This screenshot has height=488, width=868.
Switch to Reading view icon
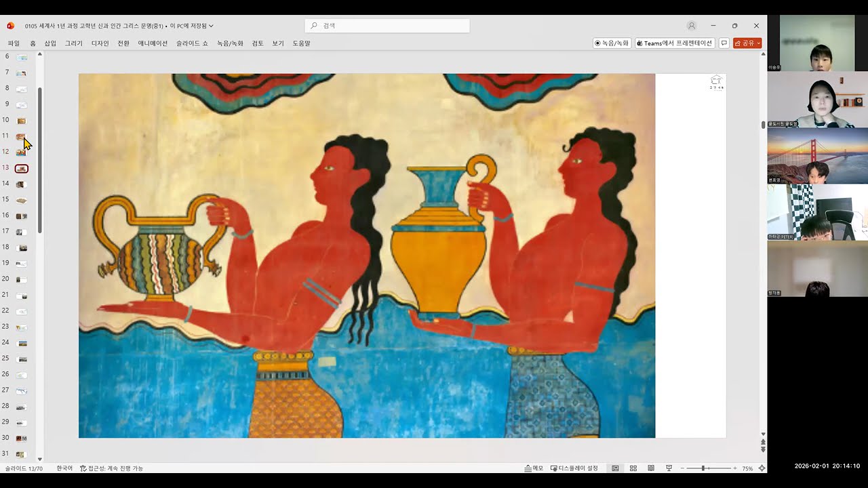651,468
